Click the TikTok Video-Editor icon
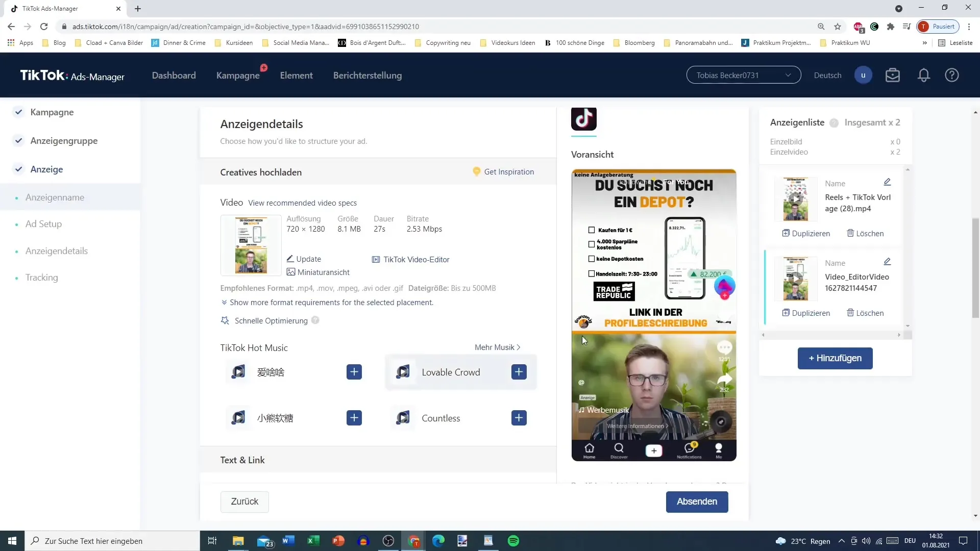This screenshot has height=551, width=980. (x=376, y=259)
